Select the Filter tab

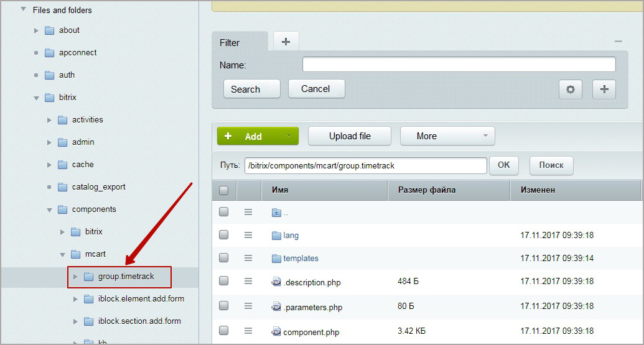pos(240,42)
